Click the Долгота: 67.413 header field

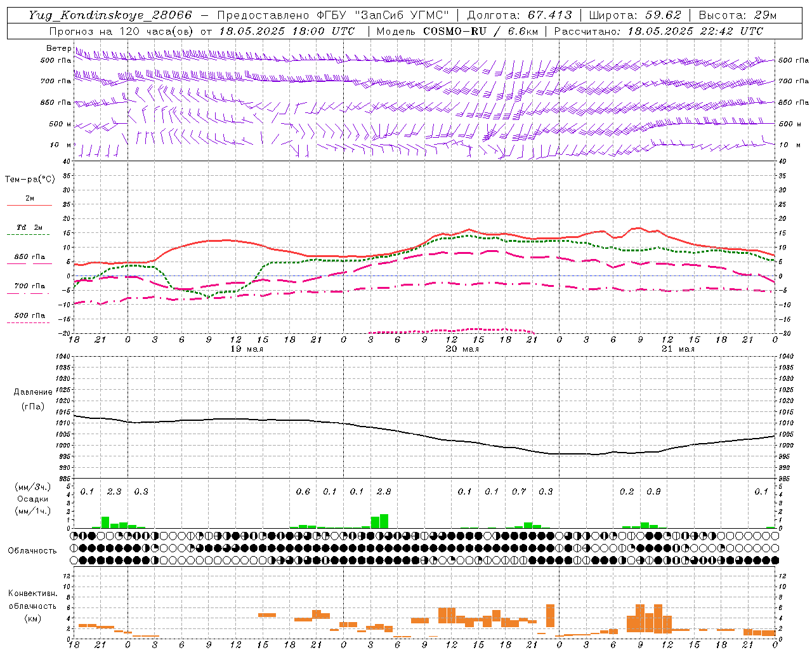[520, 15]
